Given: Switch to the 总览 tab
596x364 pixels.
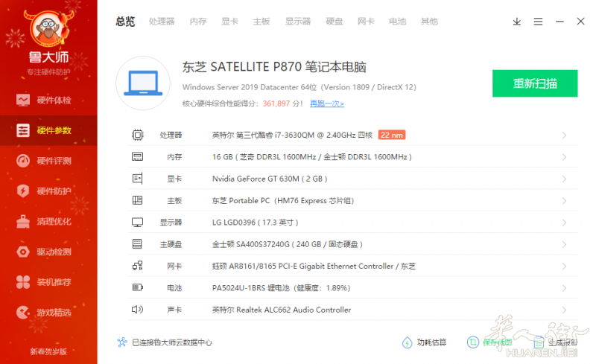Looking at the screenshot, I should (125, 22).
